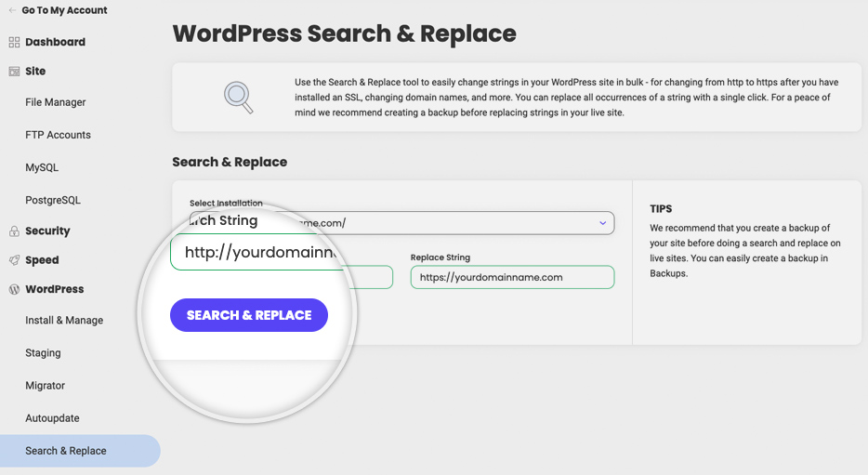Click the Site section icon

pyautogui.click(x=14, y=71)
